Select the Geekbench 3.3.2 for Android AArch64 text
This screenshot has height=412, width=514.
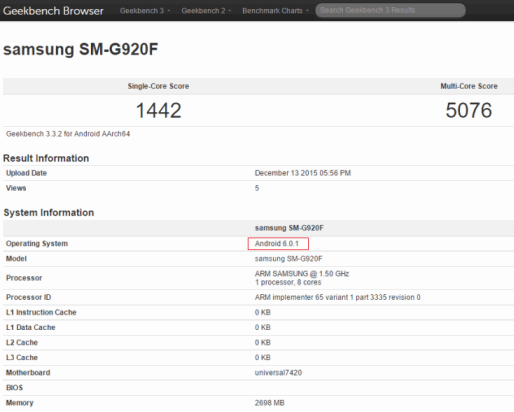68,134
